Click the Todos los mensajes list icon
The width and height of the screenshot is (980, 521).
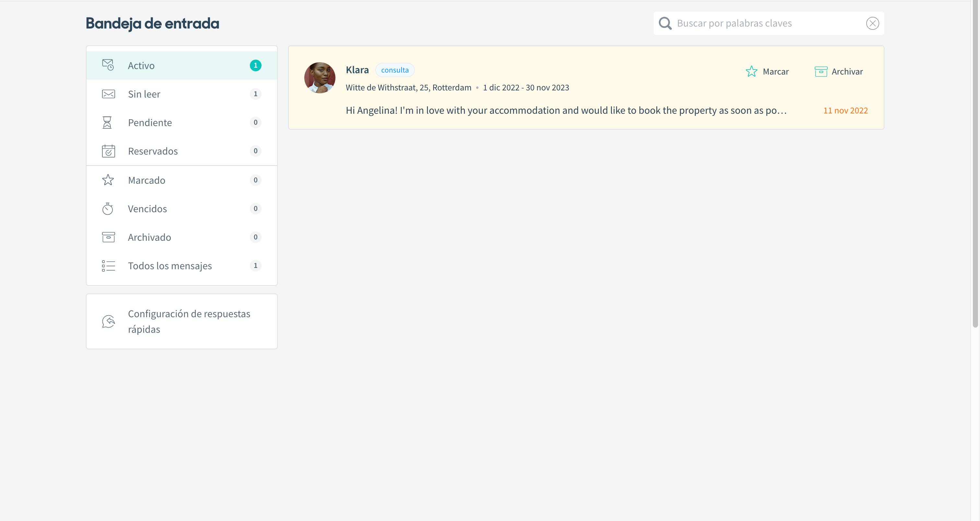tap(109, 266)
